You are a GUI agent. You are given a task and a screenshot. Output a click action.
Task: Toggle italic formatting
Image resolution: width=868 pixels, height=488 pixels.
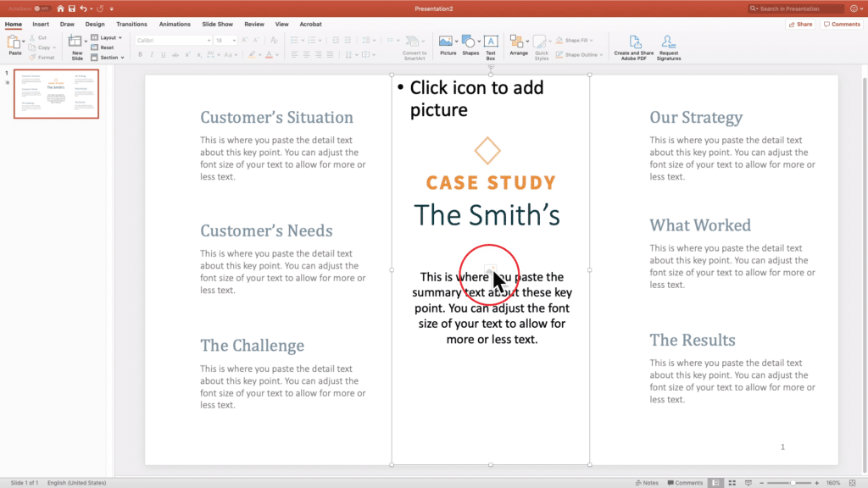click(x=151, y=54)
